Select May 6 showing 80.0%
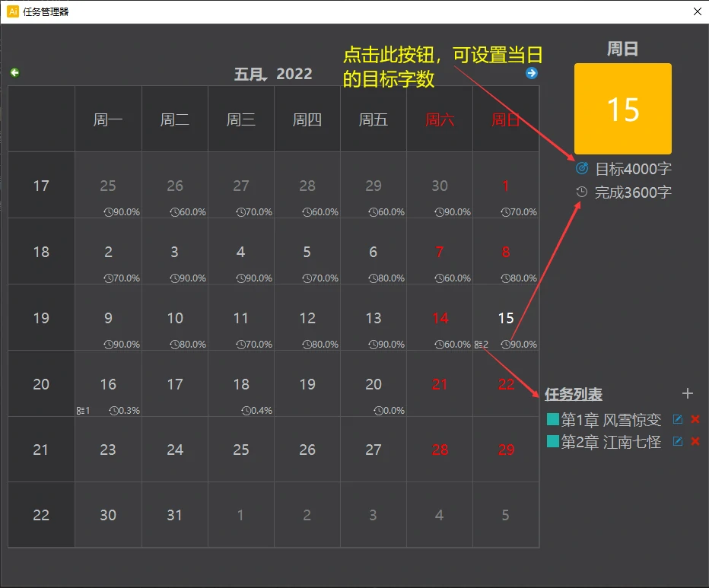 click(x=374, y=252)
